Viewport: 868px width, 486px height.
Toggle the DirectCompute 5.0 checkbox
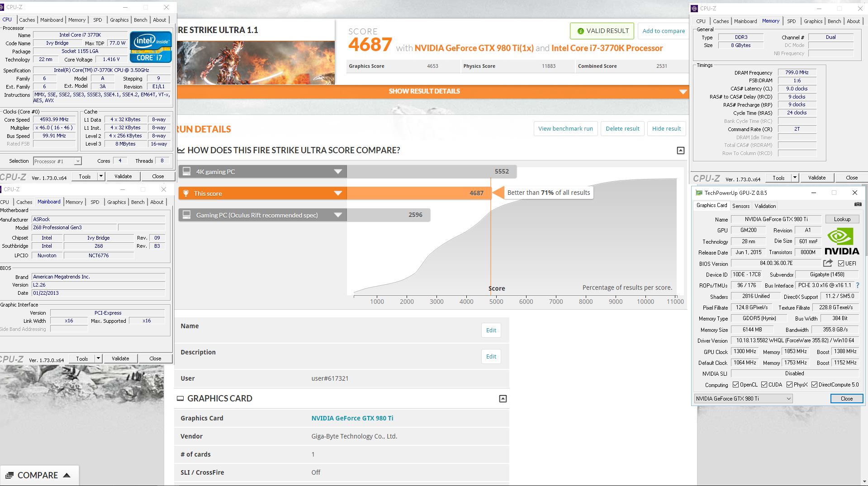point(815,385)
